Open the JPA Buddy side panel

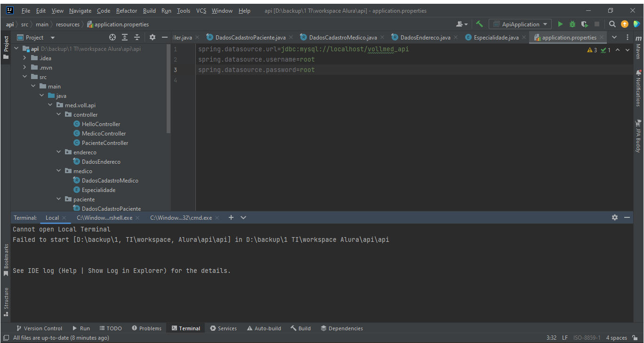point(638,136)
